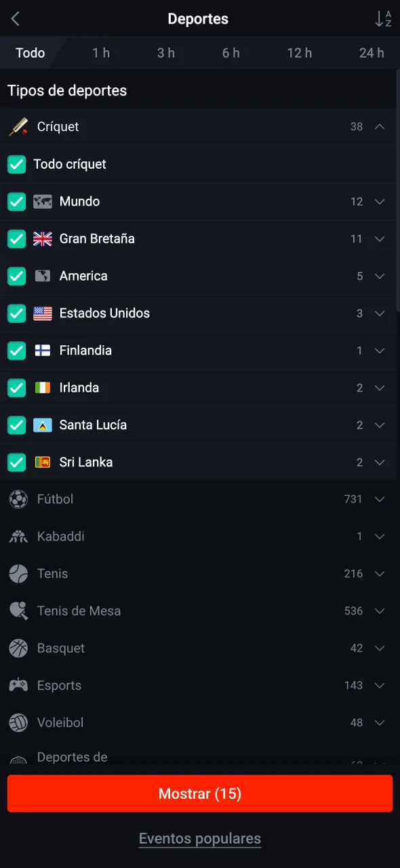Select the Tenis de Mesa paddle icon
Image resolution: width=400 pixels, height=868 pixels.
(18, 611)
